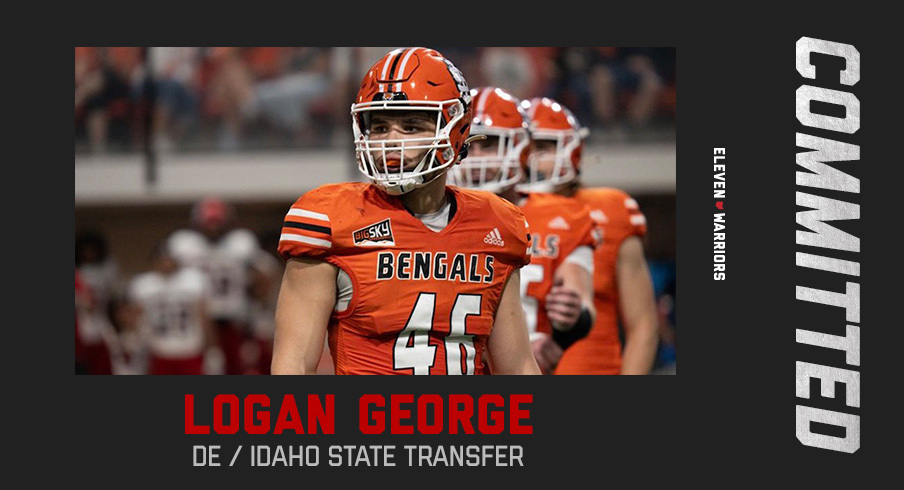Viewport: 904px width, 490px height.
Task: Click the LOGAN GEORGE name heading
Action: tap(359, 414)
